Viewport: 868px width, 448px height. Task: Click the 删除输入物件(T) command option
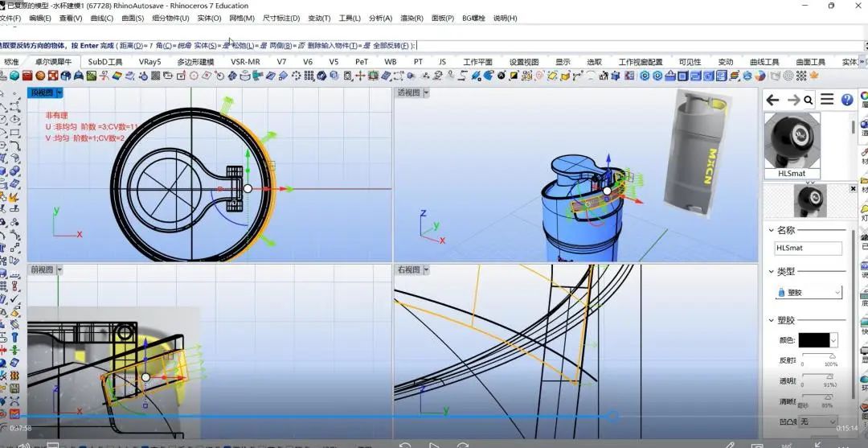click(339, 46)
